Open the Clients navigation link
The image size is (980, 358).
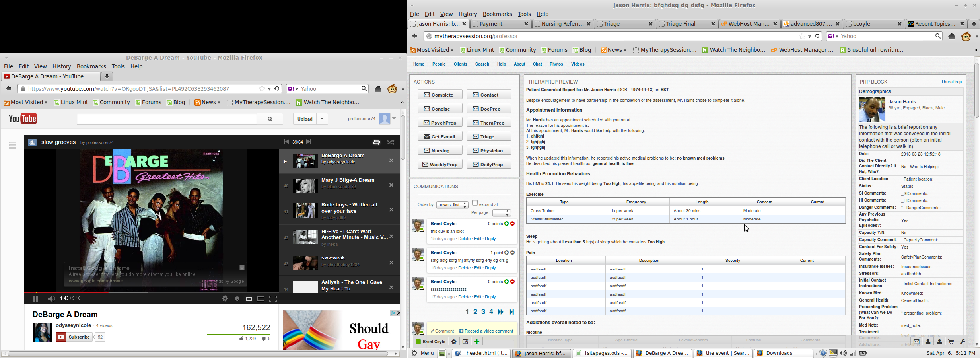[x=461, y=64]
